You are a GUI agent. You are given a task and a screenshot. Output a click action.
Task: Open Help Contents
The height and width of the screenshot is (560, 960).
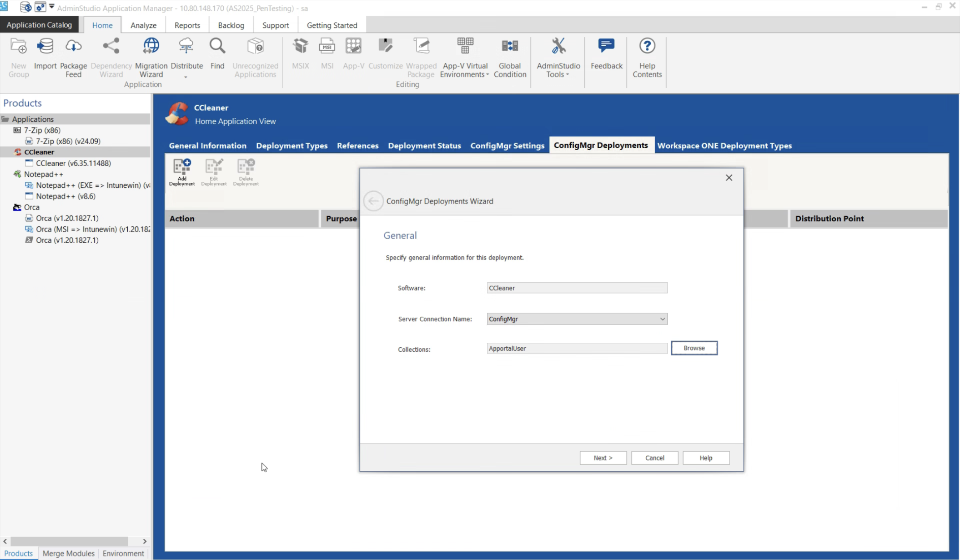[x=647, y=47]
